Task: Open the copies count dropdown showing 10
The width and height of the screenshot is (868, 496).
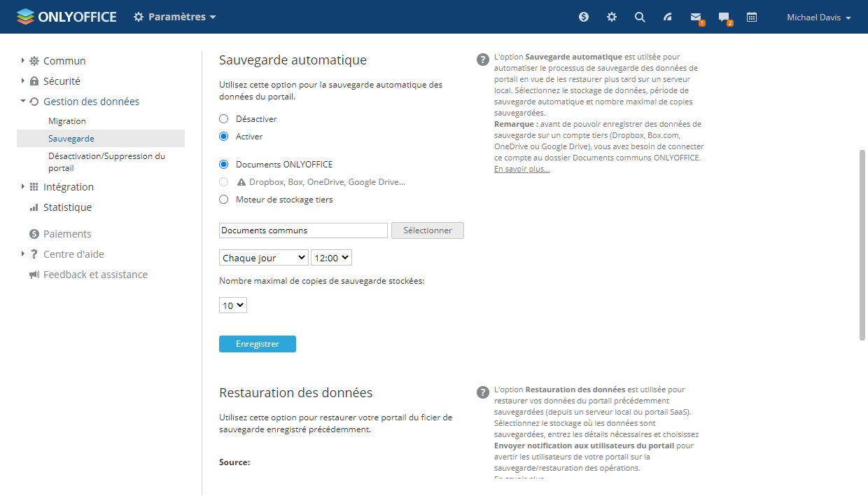Action: tap(233, 305)
